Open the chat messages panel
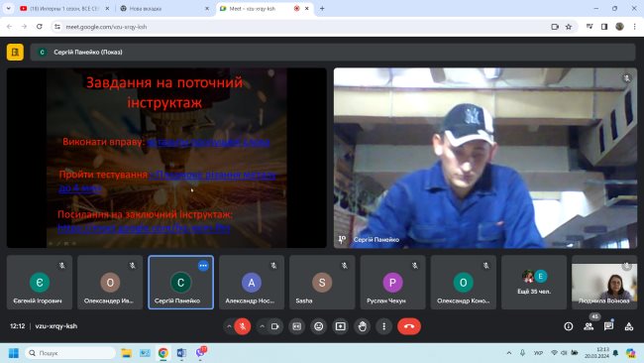644x363 pixels. click(x=608, y=326)
